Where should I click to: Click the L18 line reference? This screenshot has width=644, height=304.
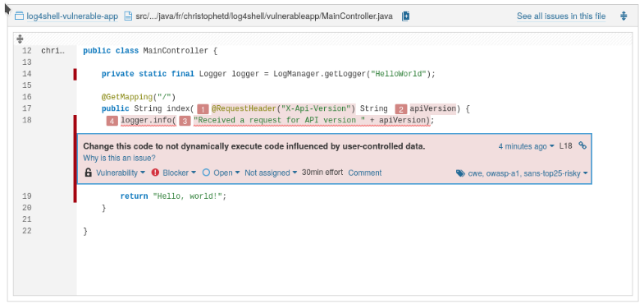(565, 146)
